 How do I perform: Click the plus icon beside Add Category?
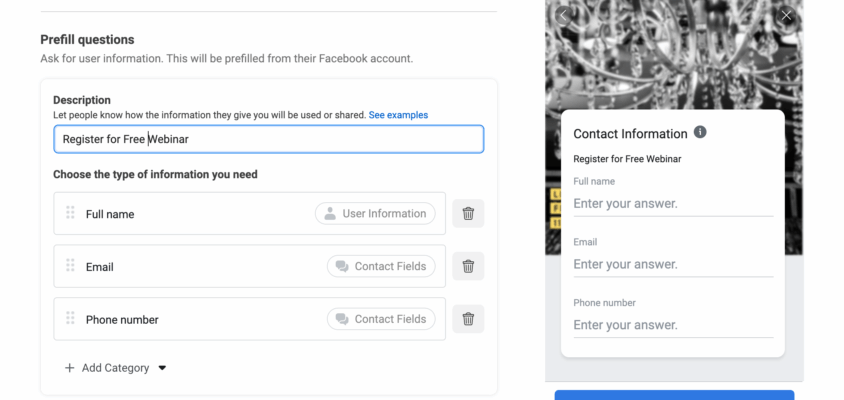(x=69, y=368)
